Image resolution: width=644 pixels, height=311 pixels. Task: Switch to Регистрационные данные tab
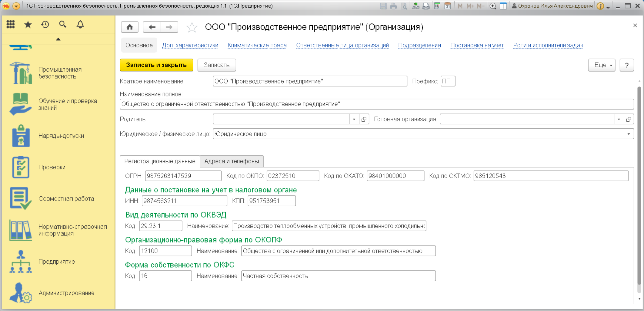(x=160, y=161)
